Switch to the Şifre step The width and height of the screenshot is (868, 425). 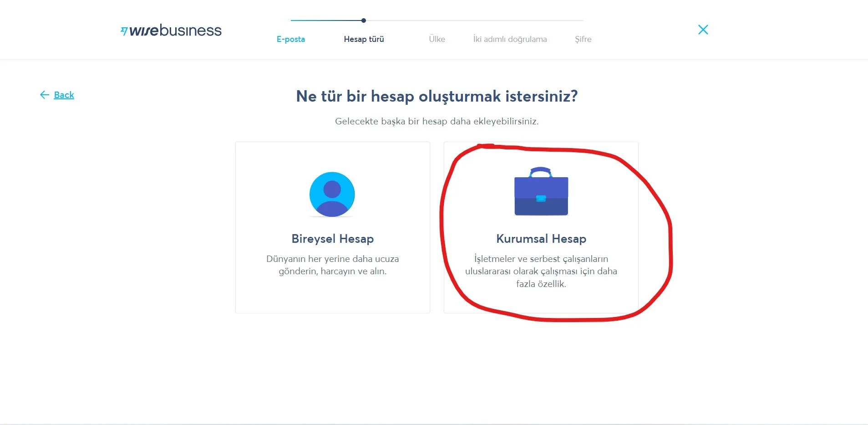583,39
